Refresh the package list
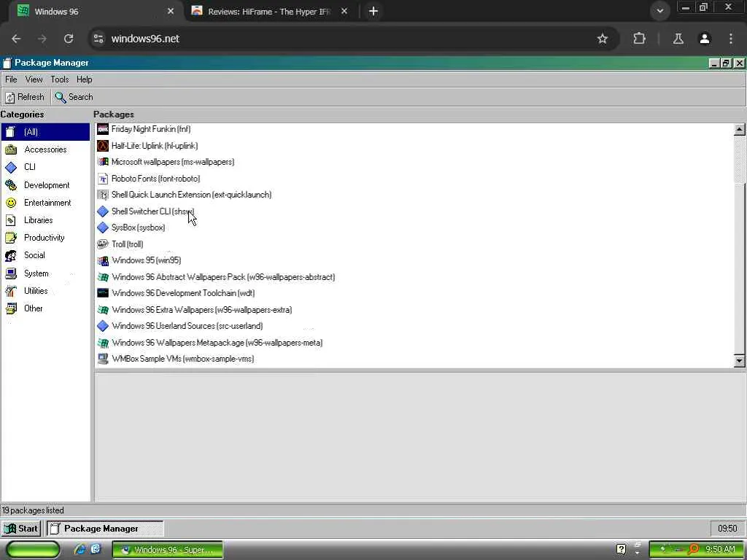 [25, 97]
